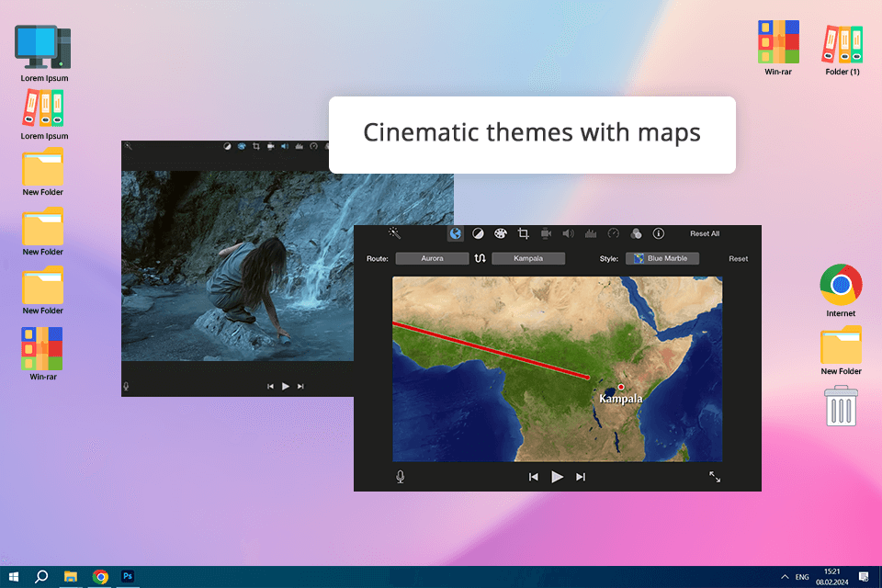Open Windows Start menu

pos(14,577)
